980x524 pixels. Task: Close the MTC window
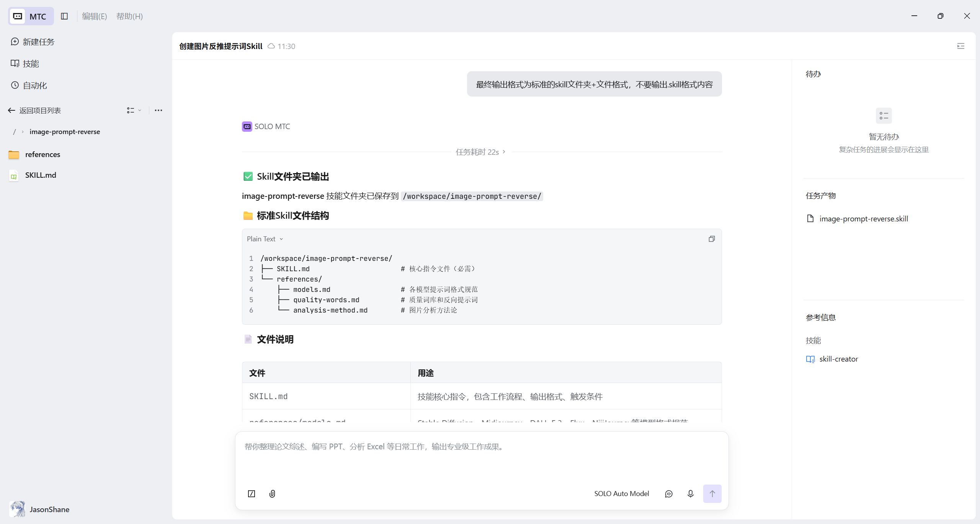(967, 16)
